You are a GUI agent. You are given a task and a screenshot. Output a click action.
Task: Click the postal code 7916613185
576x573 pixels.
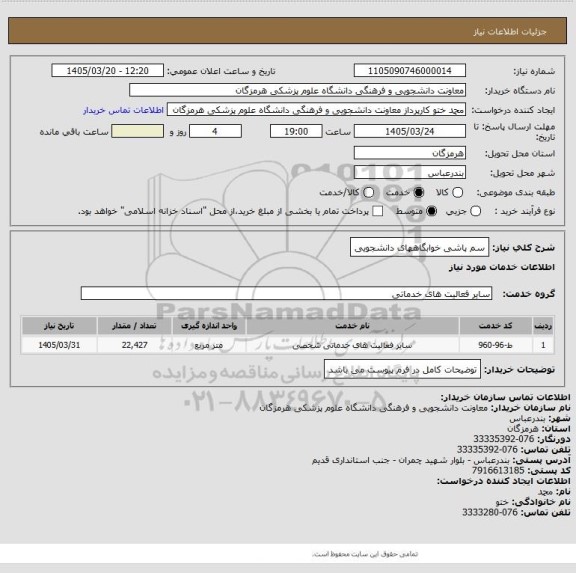[498, 471]
